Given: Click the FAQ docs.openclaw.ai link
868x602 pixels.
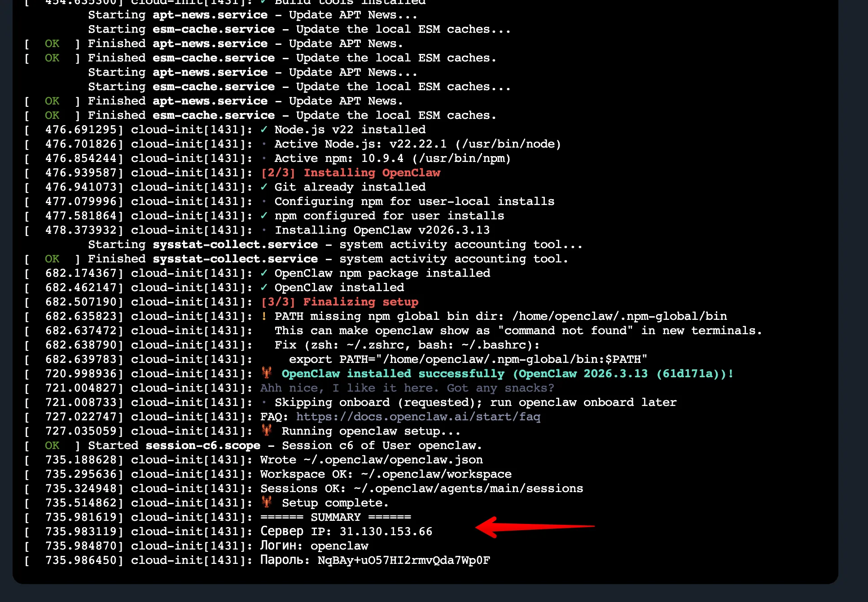Looking at the screenshot, I should point(418,417).
